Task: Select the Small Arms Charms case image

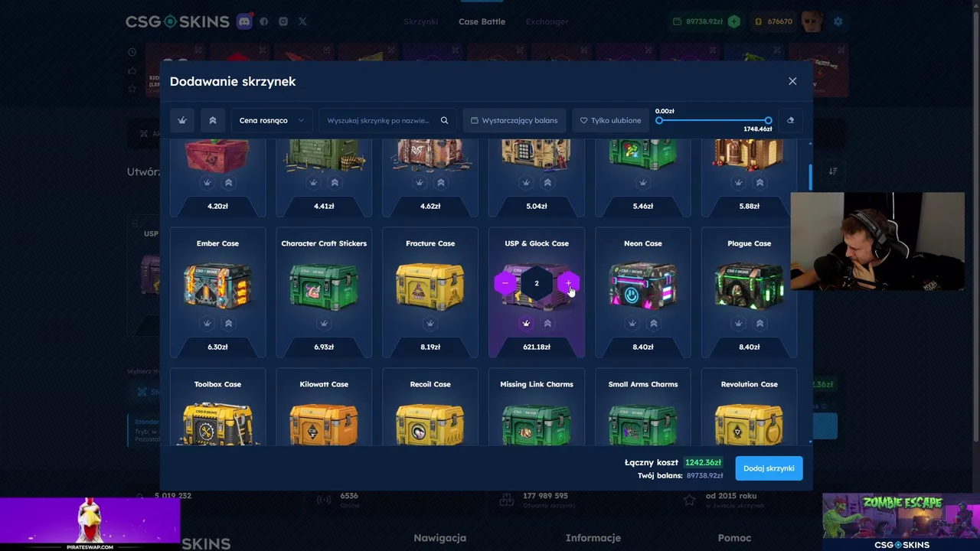Action: click(643, 423)
